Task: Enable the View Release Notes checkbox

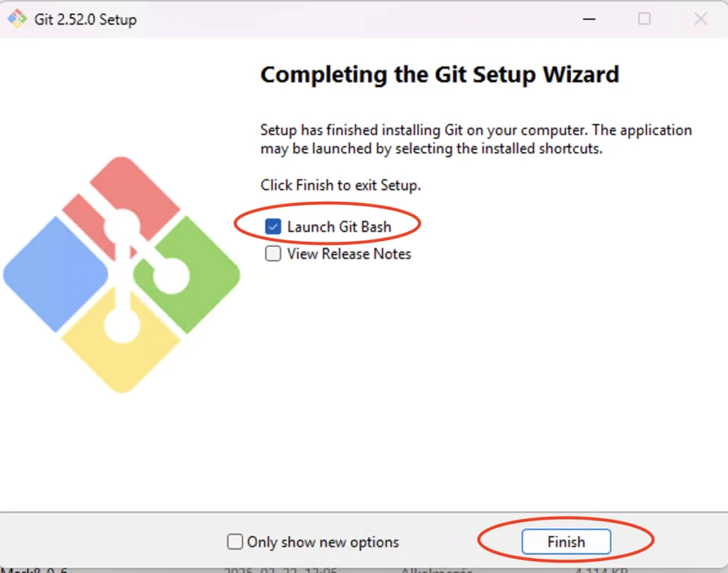Action: coord(273,254)
